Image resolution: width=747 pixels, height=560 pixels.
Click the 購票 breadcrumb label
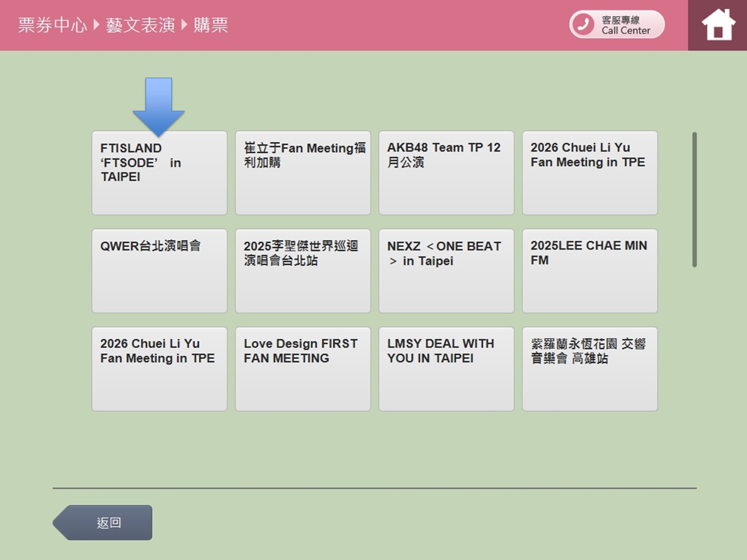[x=211, y=25]
